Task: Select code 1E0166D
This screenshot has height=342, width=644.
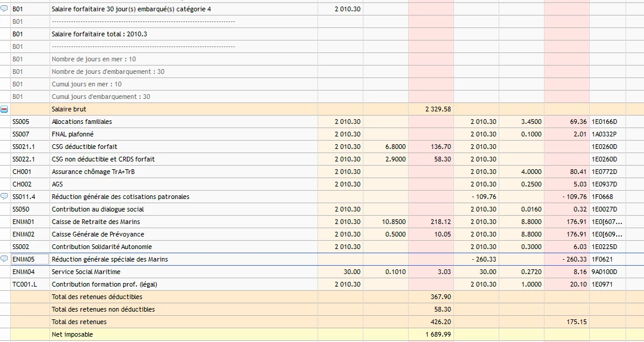Action: pos(605,122)
